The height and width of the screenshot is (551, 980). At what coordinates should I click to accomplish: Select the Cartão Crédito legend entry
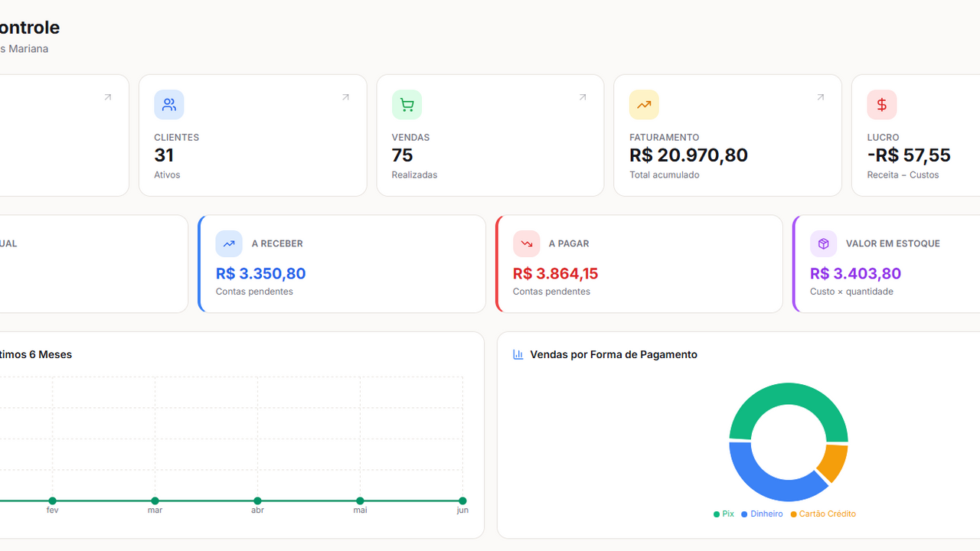click(823, 514)
